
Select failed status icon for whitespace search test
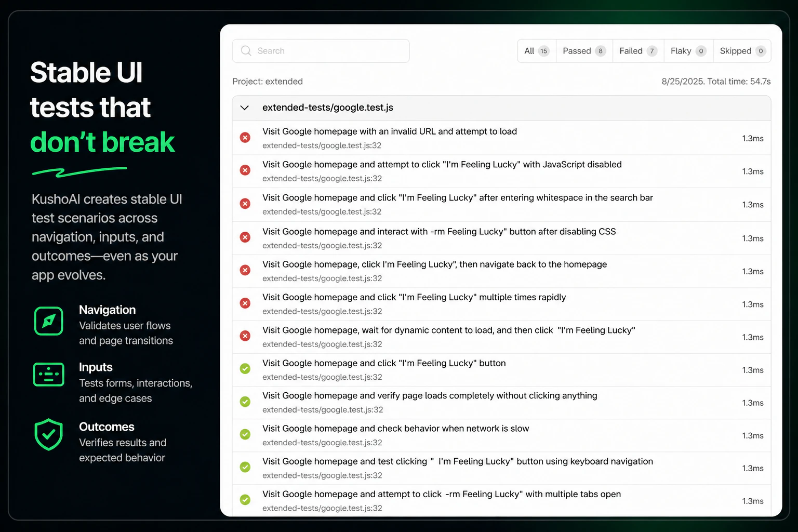(x=245, y=204)
